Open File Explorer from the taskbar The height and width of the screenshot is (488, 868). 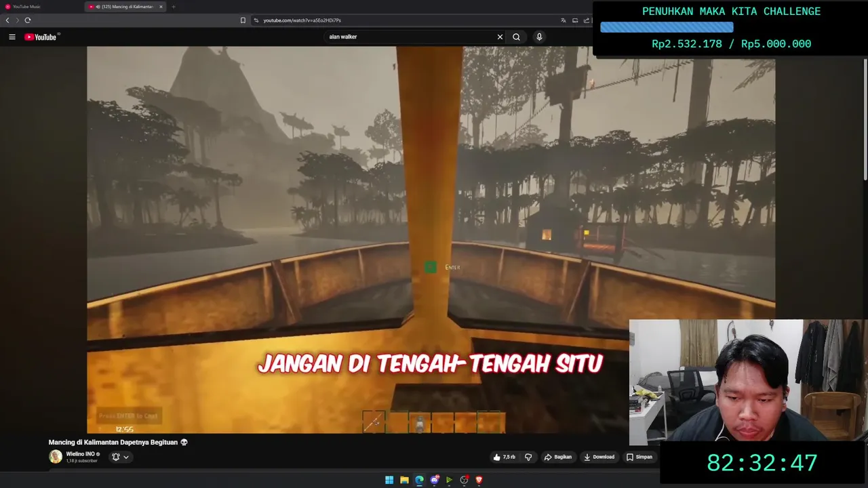click(x=404, y=480)
